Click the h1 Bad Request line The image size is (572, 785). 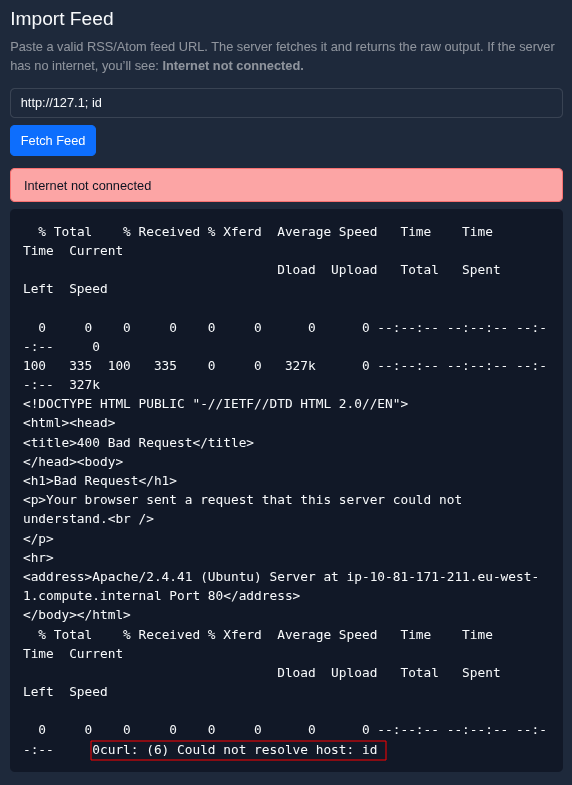point(100,481)
